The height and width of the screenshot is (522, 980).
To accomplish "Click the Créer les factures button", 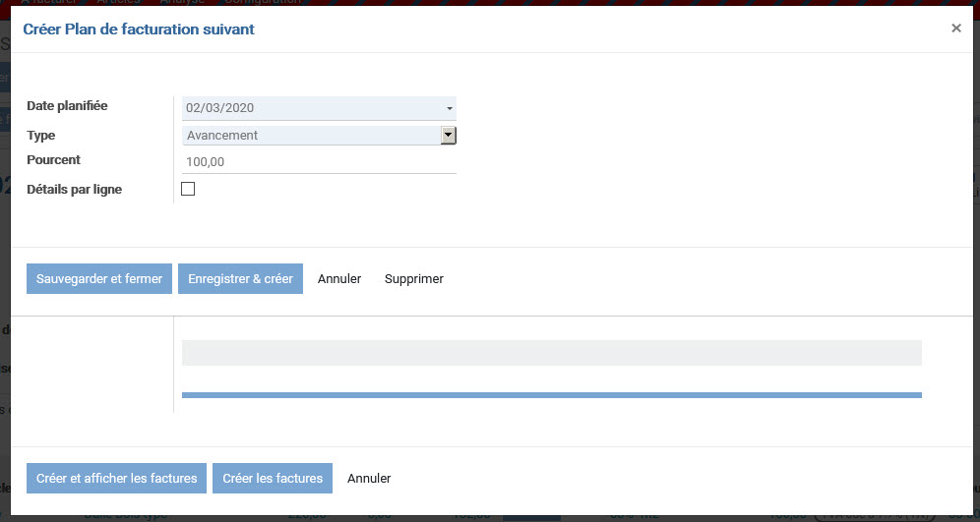I will click(x=273, y=479).
